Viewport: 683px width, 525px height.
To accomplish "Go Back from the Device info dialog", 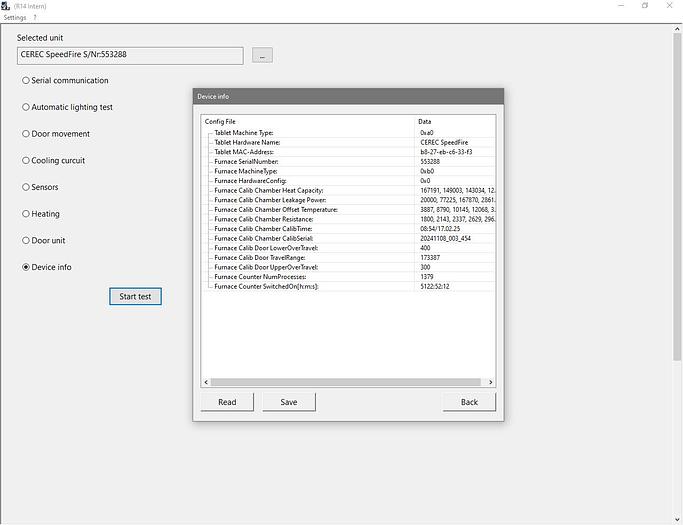I will [469, 402].
